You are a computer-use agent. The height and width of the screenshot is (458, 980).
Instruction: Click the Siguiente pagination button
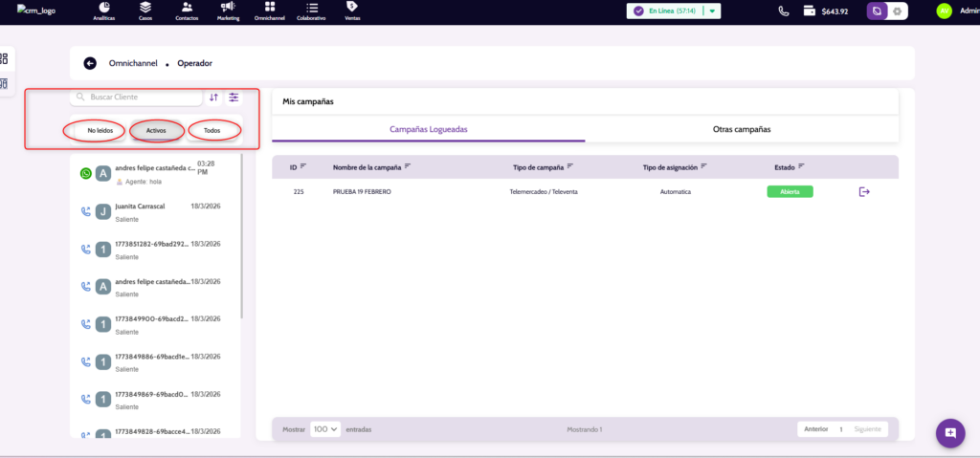(x=869, y=429)
